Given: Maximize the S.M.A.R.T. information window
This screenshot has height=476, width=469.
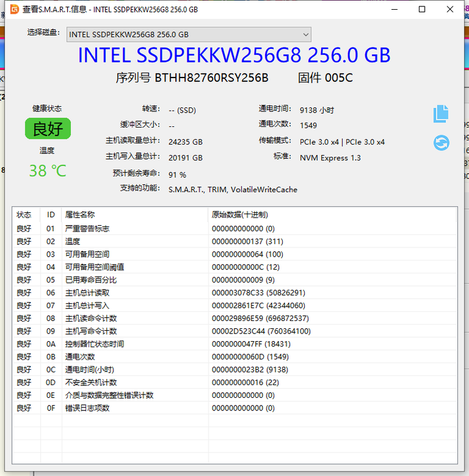Looking at the screenshot, I should pos(422,9).
